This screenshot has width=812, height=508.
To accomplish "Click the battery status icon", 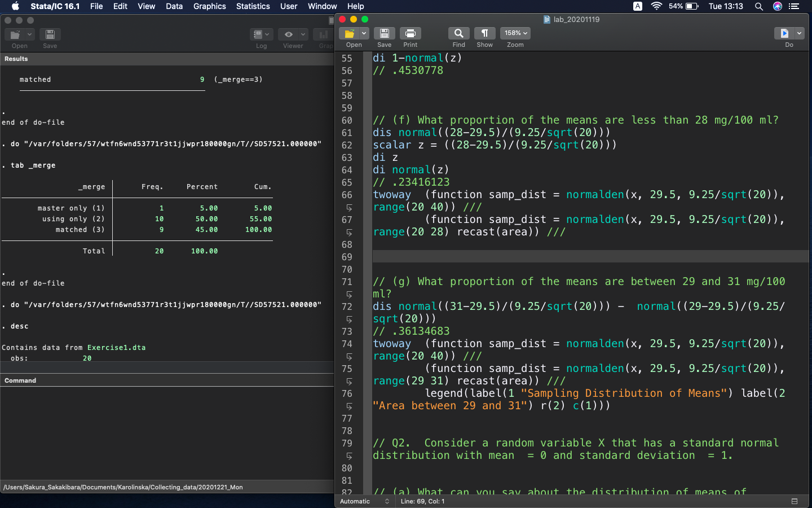I will (x=692, y=6).
